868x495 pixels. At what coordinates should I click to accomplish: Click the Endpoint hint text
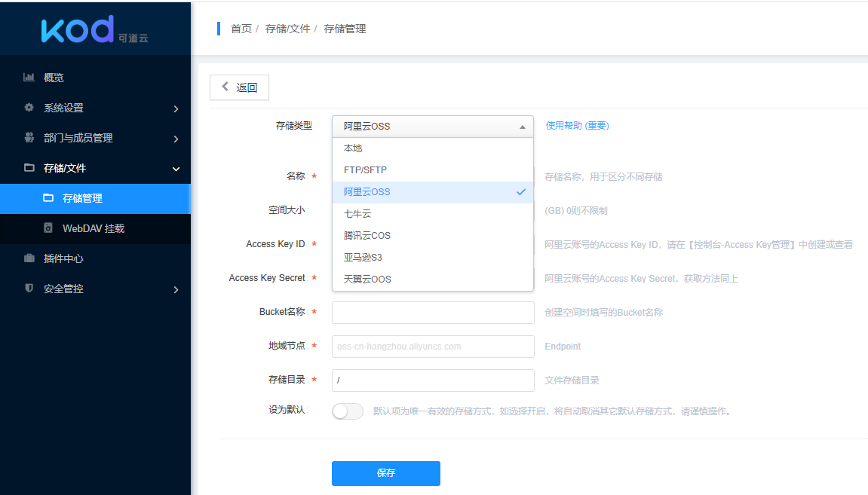click(563, 347)
